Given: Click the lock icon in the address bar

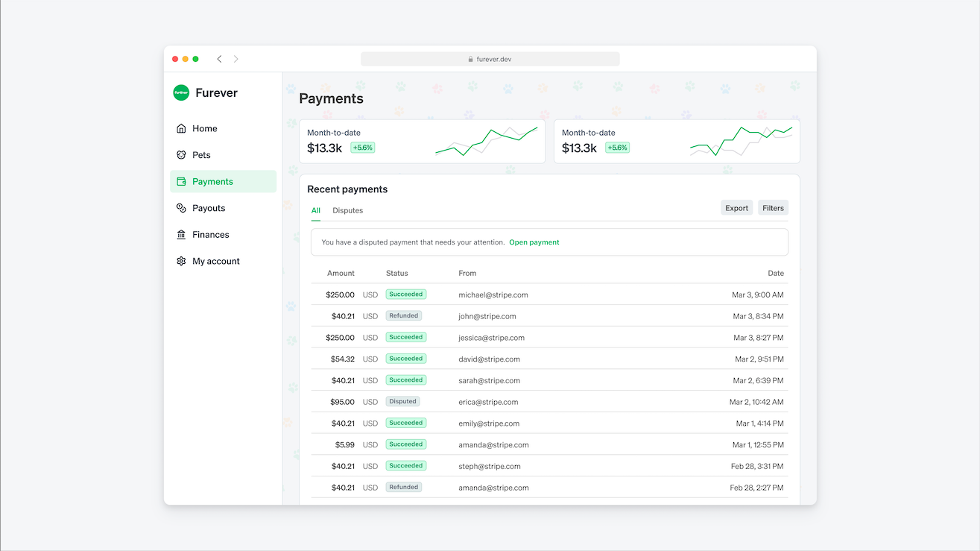Looking at the screenshot, I should pyautogui.click(x=470, y=58).
